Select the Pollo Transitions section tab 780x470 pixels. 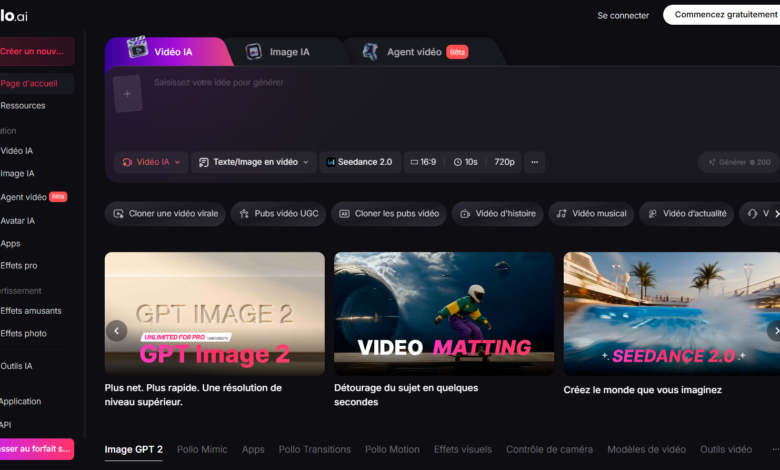tap(314, 450)
